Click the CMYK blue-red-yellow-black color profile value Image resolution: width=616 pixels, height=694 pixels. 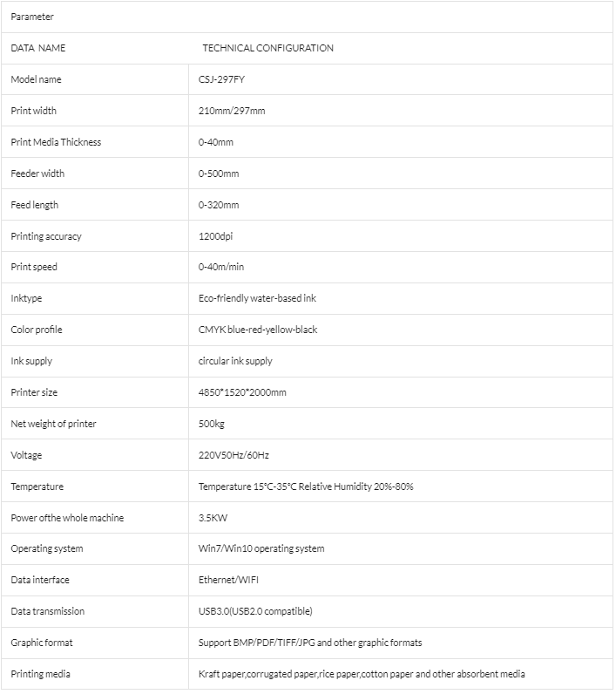[x=258, y=330]
